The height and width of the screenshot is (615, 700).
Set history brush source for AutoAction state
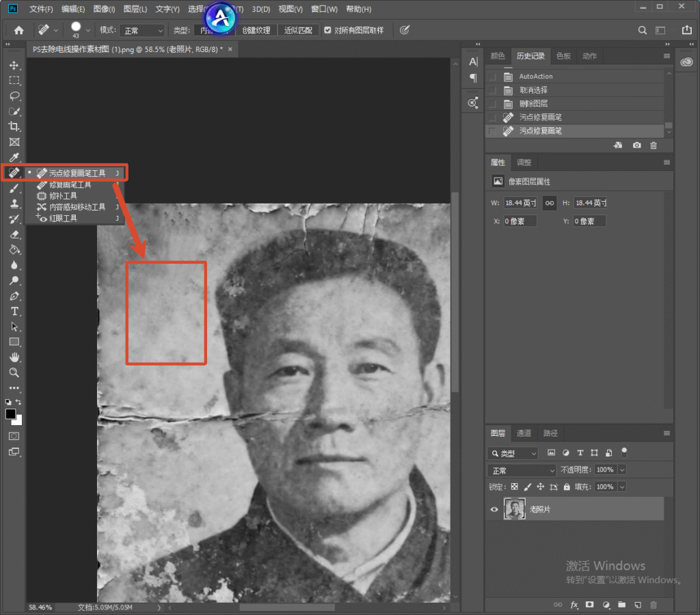point(492,77)
